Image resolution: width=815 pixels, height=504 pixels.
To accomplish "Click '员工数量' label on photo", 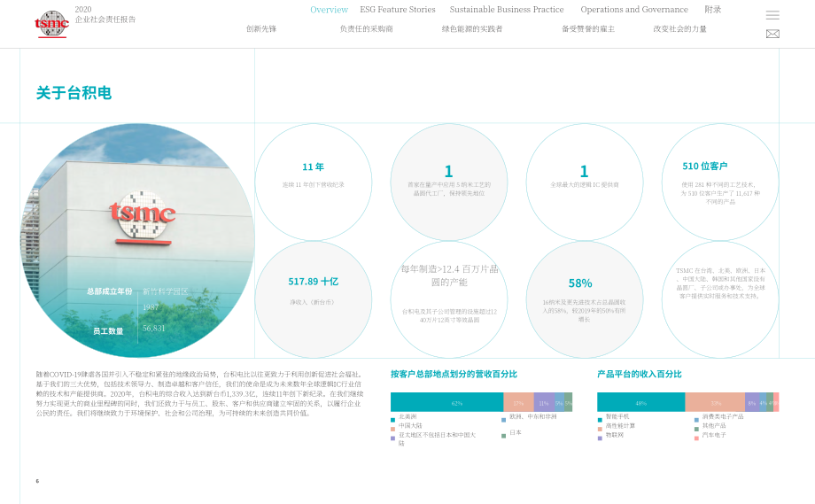I will click(x=108, y=331).
